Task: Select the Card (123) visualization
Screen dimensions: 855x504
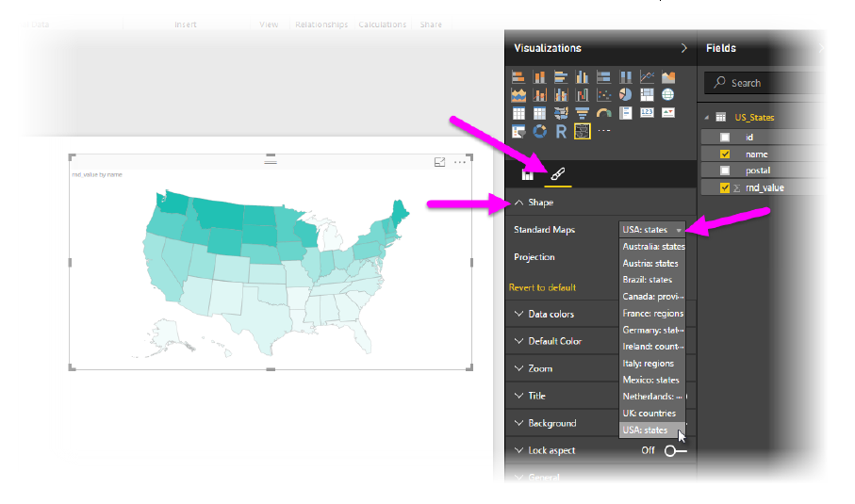Action: [x=647, y=113]
